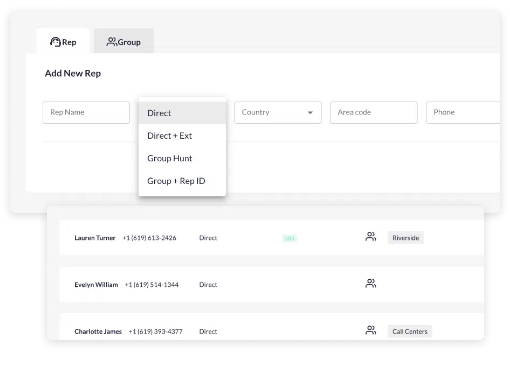Click the green badge in Lauren Turner row
Image resolution: width=510 pixels, height=382 pixels.
[290, 238]
